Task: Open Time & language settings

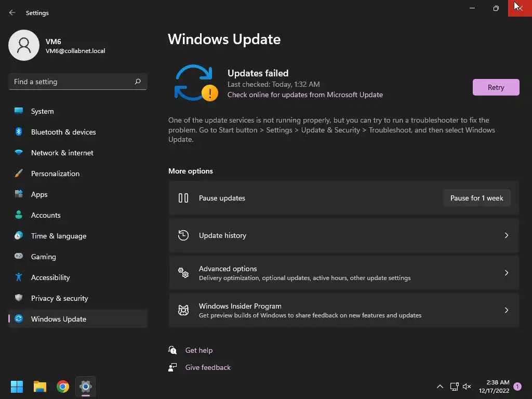Action: coord(78,236)
